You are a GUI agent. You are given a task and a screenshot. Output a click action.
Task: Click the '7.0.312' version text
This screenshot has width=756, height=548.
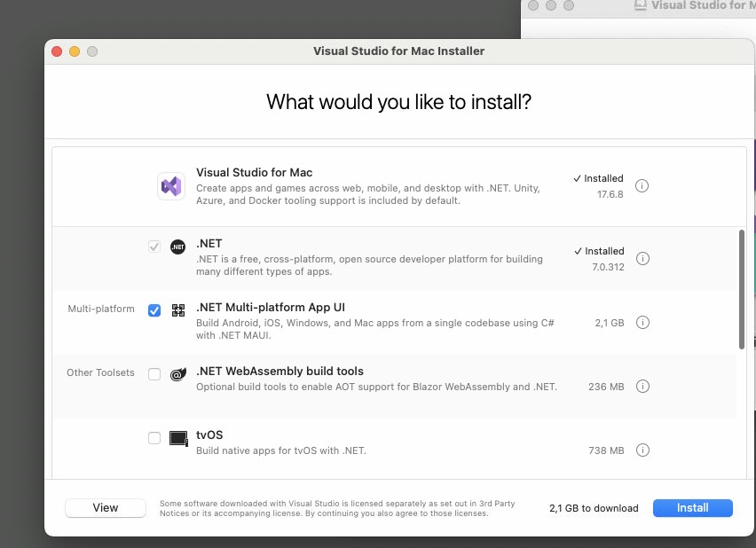(x=608, y=267)
